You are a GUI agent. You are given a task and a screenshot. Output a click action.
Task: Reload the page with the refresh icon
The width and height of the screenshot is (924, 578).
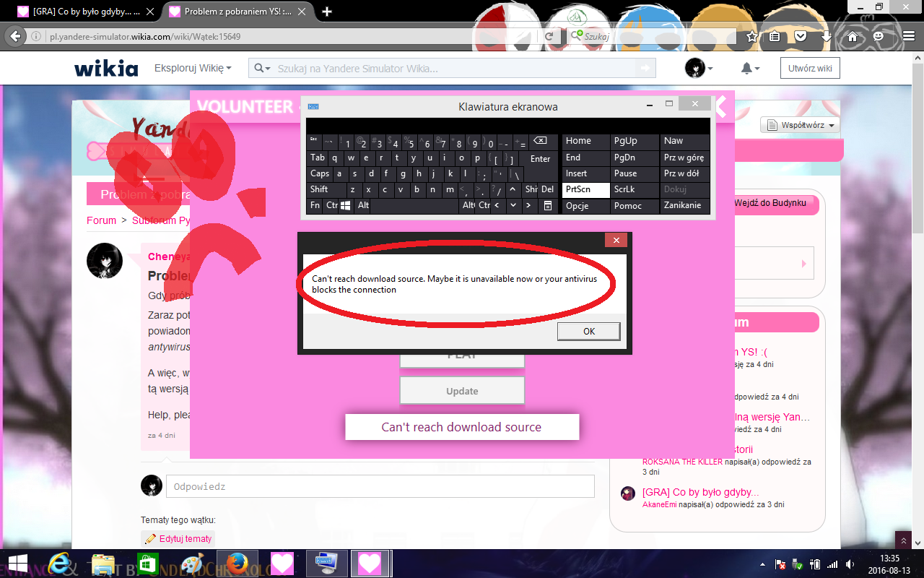point(549,36)
